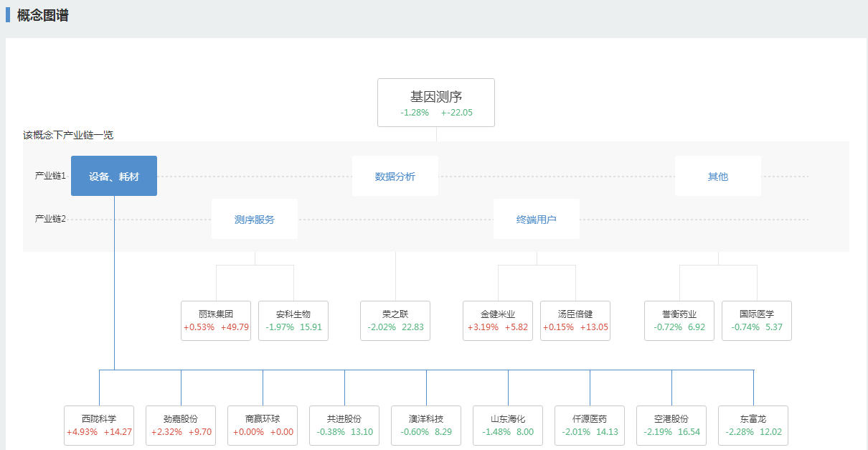Click 商赢环球's +0.00% change value

(248, 432)
